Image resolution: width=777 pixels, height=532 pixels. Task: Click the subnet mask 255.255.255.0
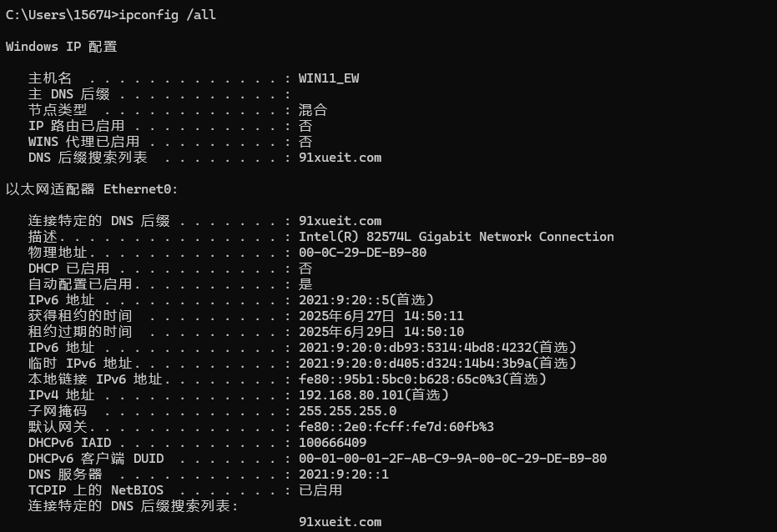pos(347,411)
